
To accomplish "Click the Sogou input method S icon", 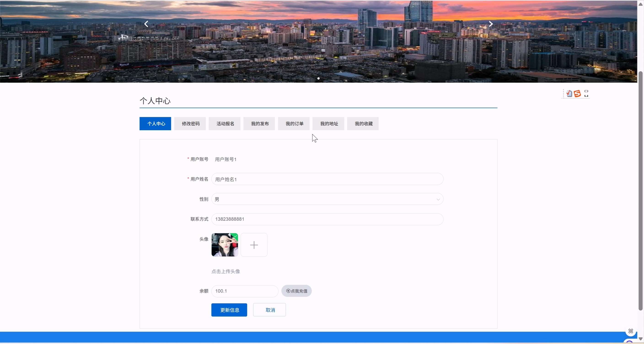I will click(x=577, y=94).
